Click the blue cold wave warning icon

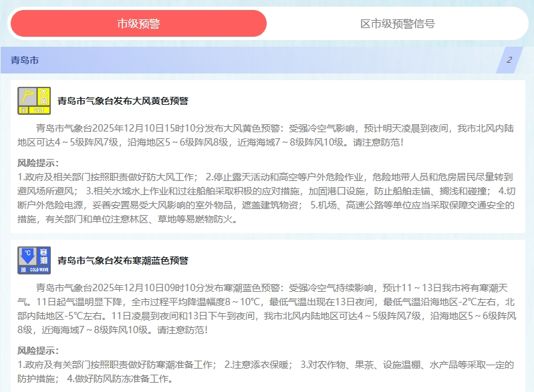pos(34,260)
